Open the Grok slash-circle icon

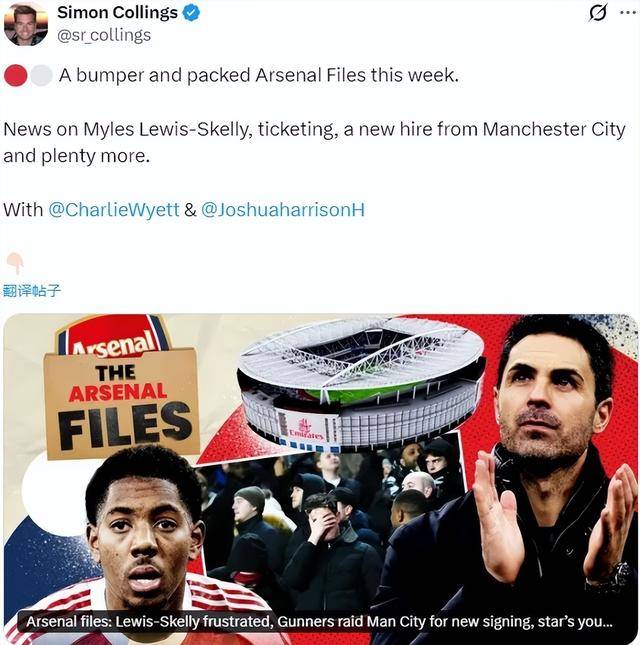pos(597,13)
